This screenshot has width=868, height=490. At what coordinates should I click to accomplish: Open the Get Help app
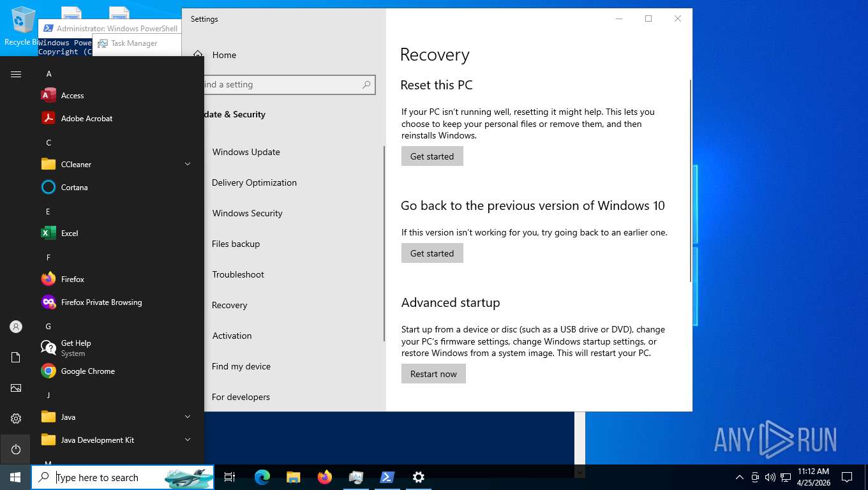(117, 348)
